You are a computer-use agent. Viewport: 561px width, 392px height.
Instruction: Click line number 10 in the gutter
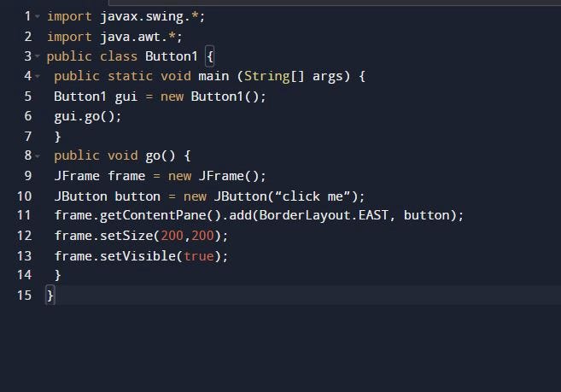[x=24, y=196]
